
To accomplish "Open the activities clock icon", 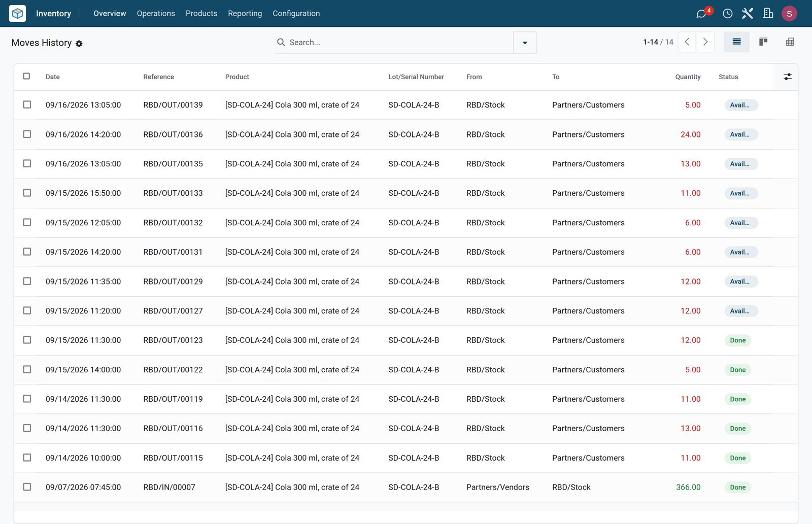I will pos(727,14).
